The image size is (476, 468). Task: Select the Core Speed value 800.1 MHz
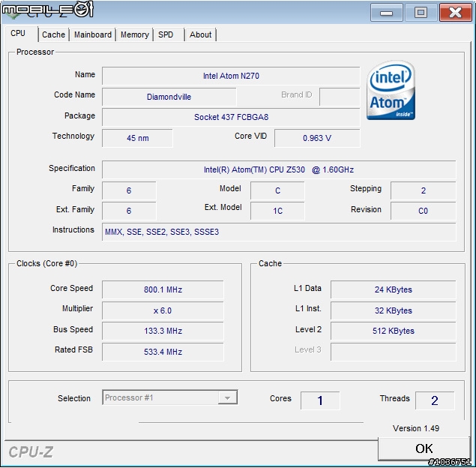tap(163, 289)
